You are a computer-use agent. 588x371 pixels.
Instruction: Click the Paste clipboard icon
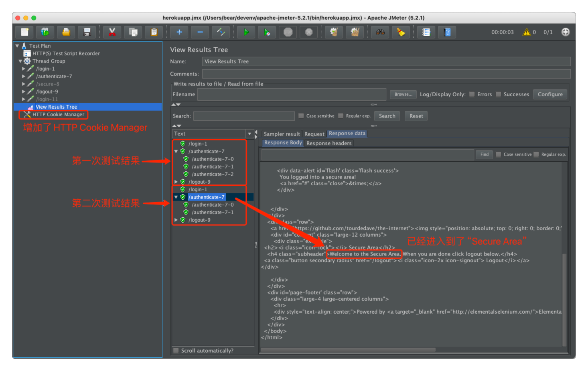pos(154,32)
